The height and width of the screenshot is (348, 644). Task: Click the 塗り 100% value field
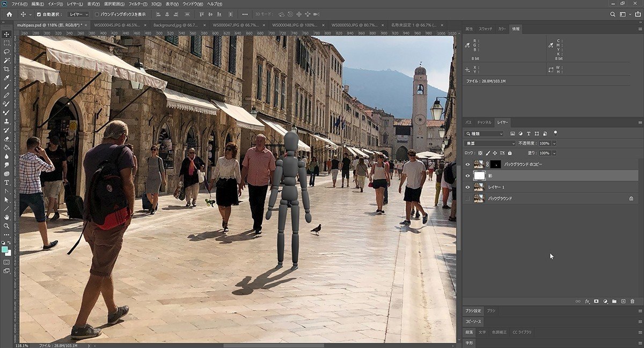point(545,153)
